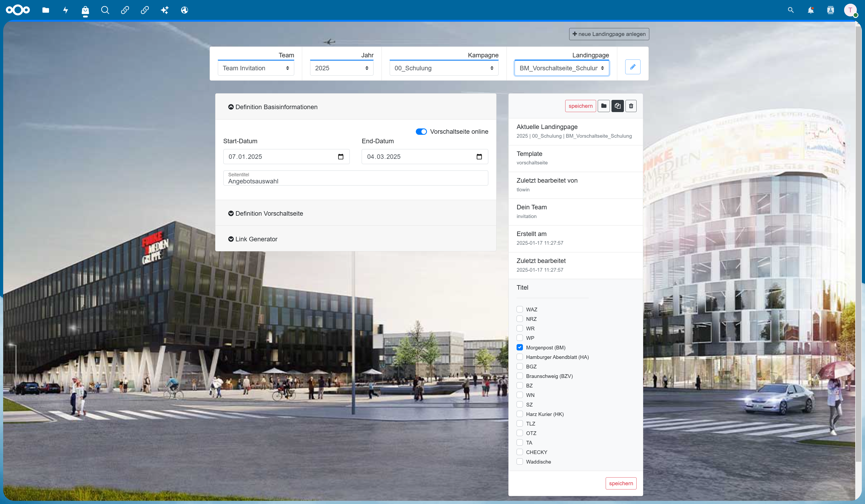Expand the Link Generator section
The width and height of the screenshot is (865, 504).
[x=253, y=239]
